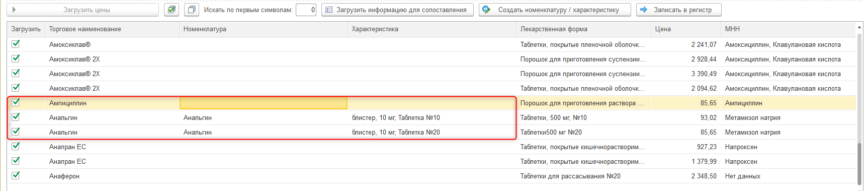Sort by Загрузить column header
The height and width of the screenshot is (191, 868).
(x=26, y=29)
